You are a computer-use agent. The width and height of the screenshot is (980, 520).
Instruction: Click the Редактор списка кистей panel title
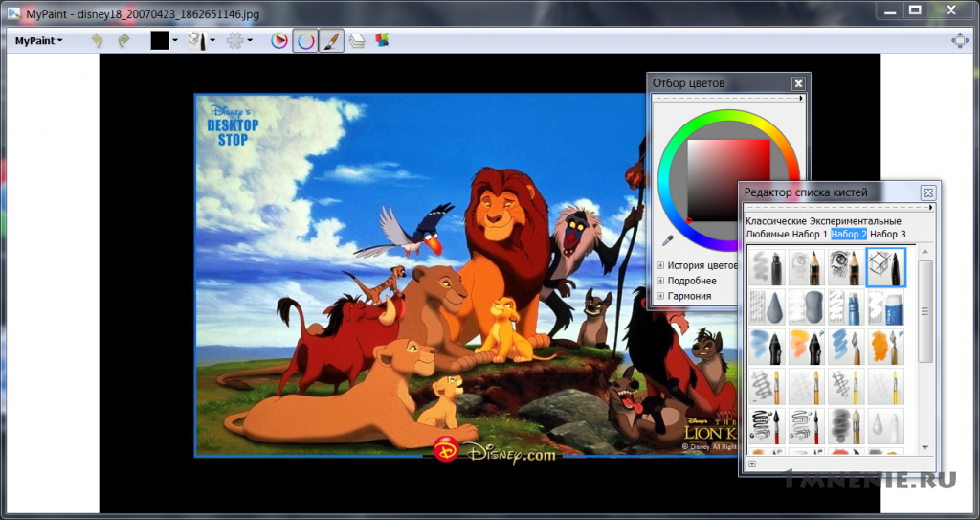pyautogui.click(x=806, y=192)
